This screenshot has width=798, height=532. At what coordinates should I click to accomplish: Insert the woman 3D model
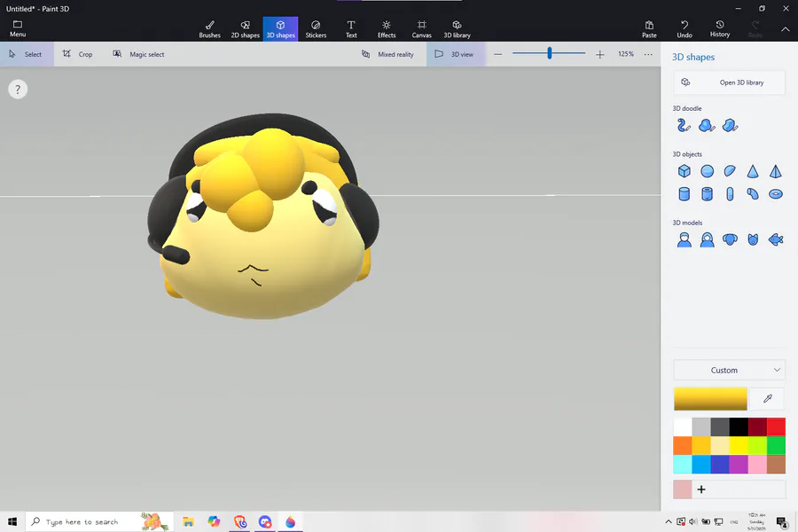click(707, 239)
